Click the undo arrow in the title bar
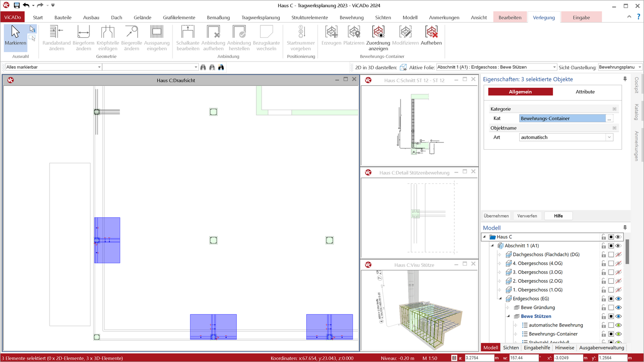644x362 pixels. (x=26, y=5)
